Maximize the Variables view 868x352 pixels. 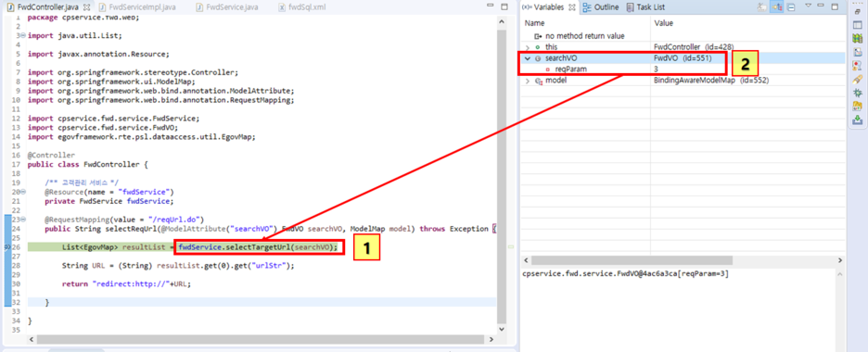click(x=835, y=6)
